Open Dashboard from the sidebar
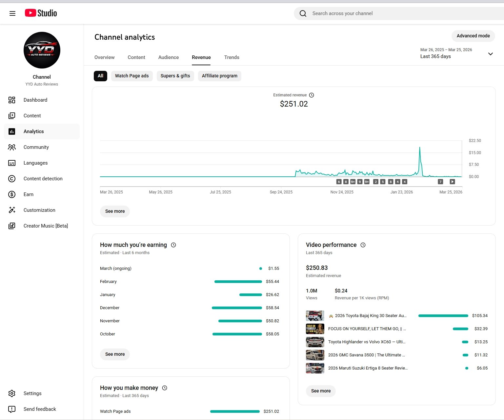 point(35,100)
